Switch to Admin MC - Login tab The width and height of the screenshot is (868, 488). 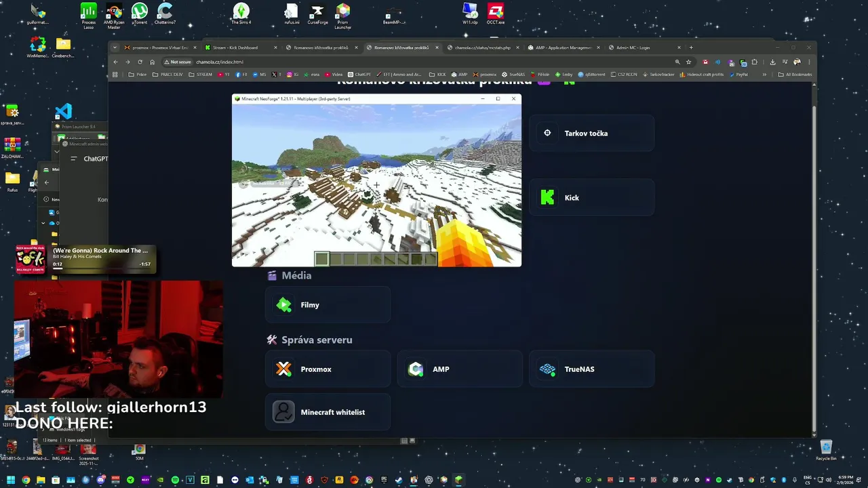646,47
